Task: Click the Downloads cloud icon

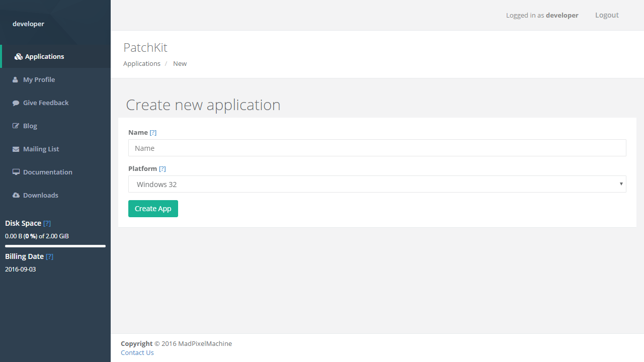Action: (x=16, y=196)
